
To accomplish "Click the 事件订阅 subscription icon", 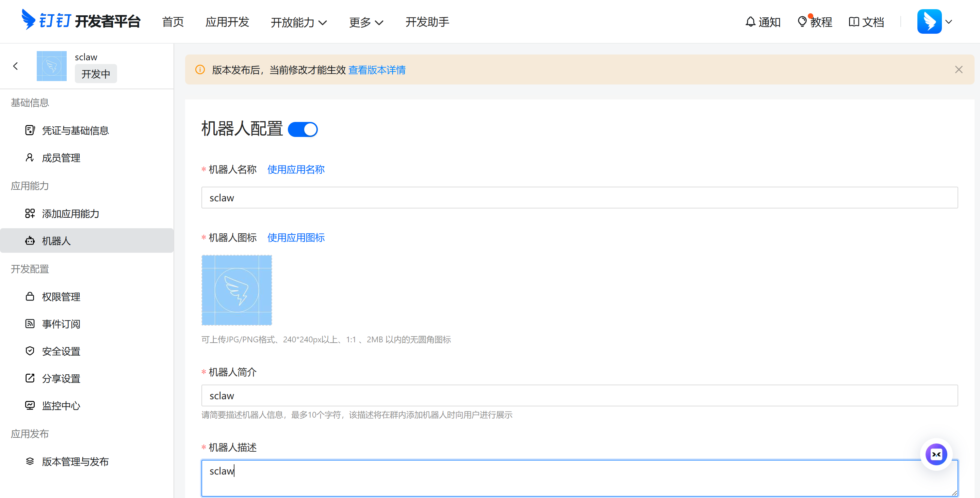I will (30, 323).
